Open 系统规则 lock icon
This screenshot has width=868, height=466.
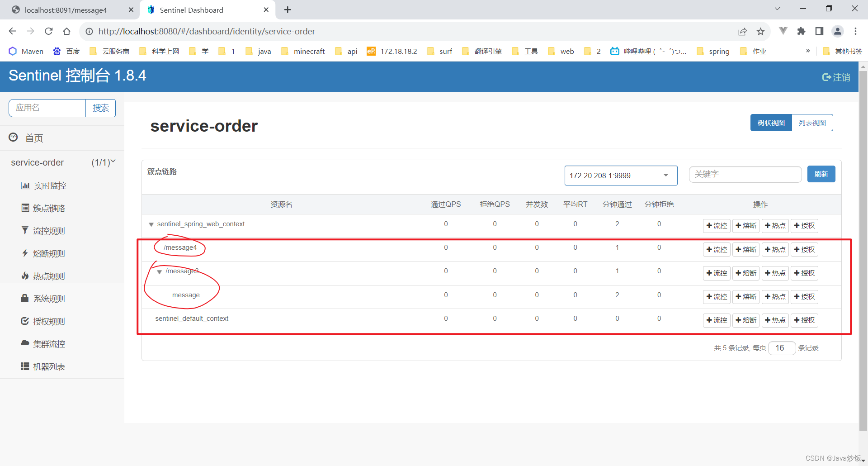(x=25, y=299)
